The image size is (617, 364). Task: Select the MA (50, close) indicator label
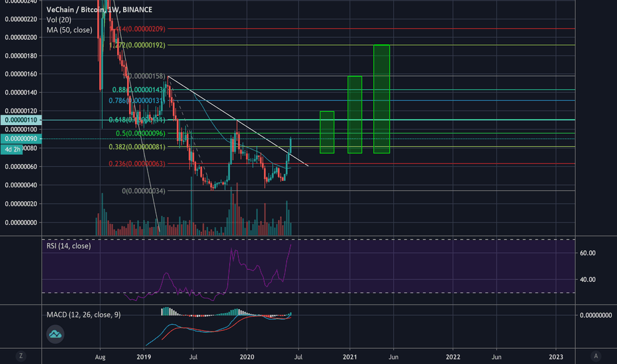(70, 30)
